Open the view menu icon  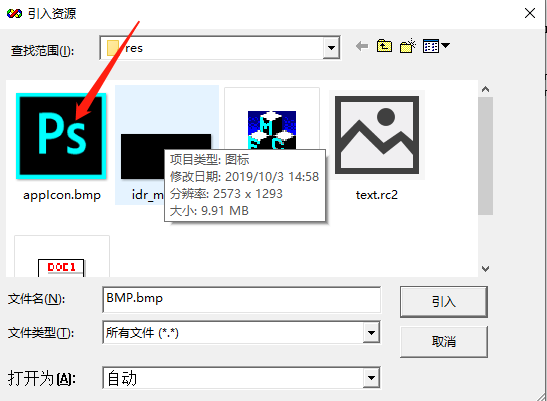click(x=436, y=46)
